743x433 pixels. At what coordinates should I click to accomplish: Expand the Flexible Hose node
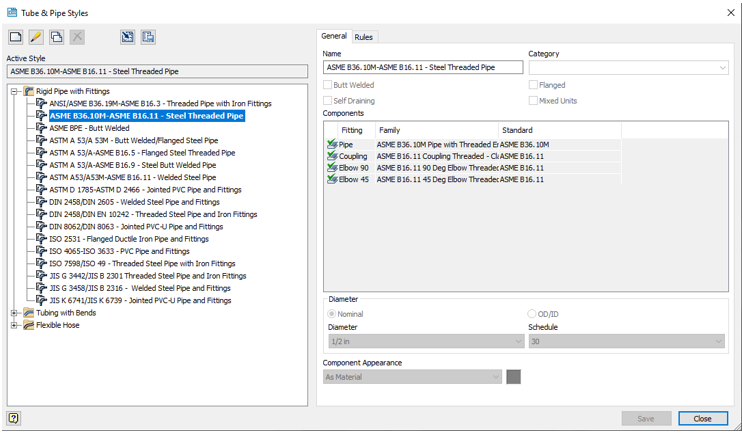point(15,325)
